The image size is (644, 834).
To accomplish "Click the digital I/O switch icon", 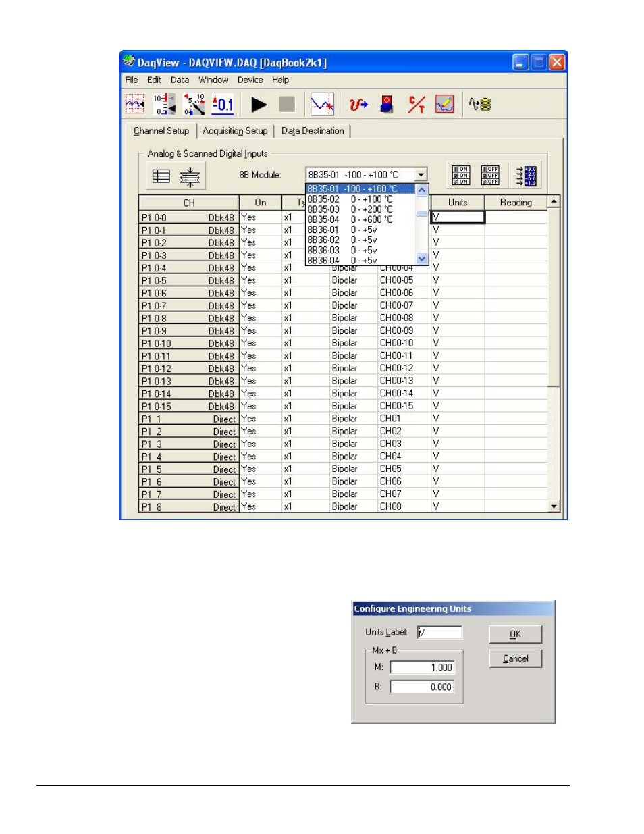I will (x=387, y=105).
